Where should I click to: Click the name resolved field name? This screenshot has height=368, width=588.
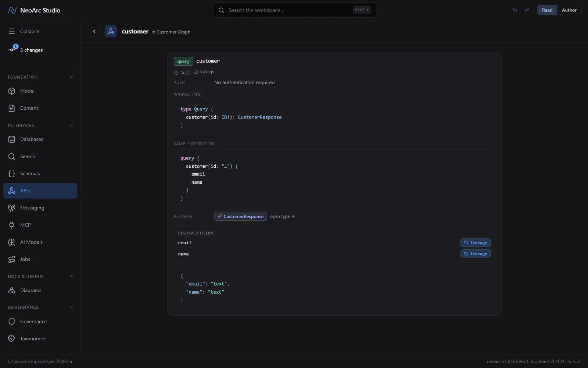click(183, 254)
